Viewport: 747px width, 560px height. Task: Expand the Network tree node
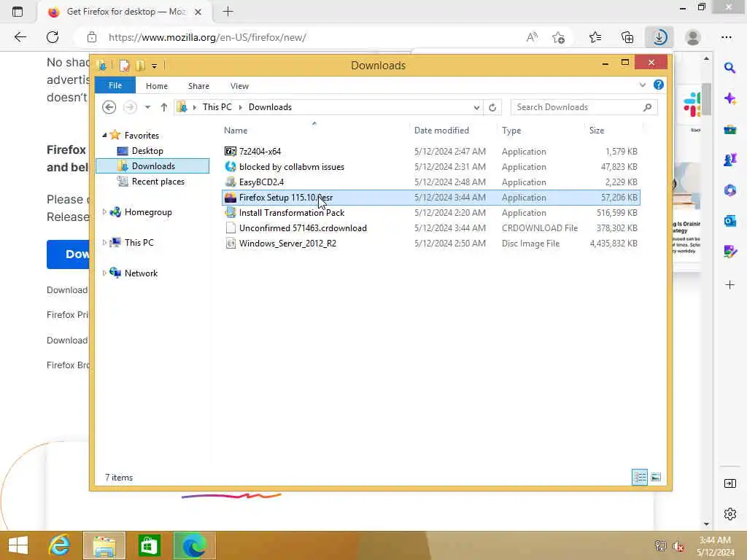(104, 273)
